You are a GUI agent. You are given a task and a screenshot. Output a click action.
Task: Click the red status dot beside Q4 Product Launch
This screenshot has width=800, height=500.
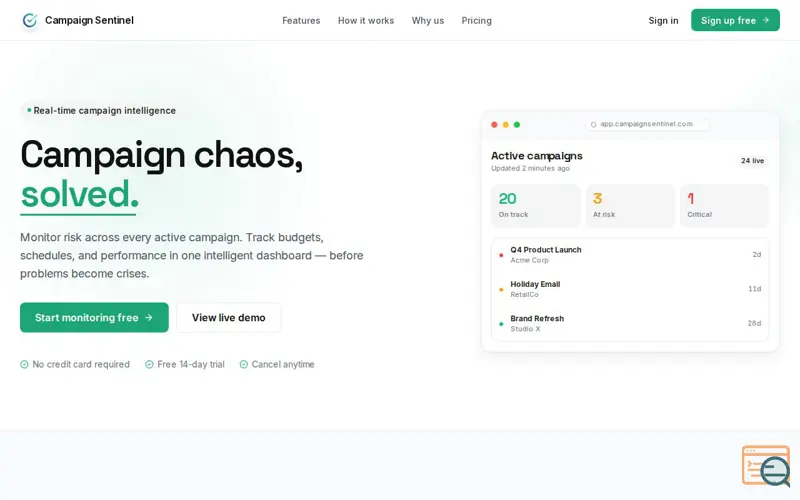(x=501, y=255)
